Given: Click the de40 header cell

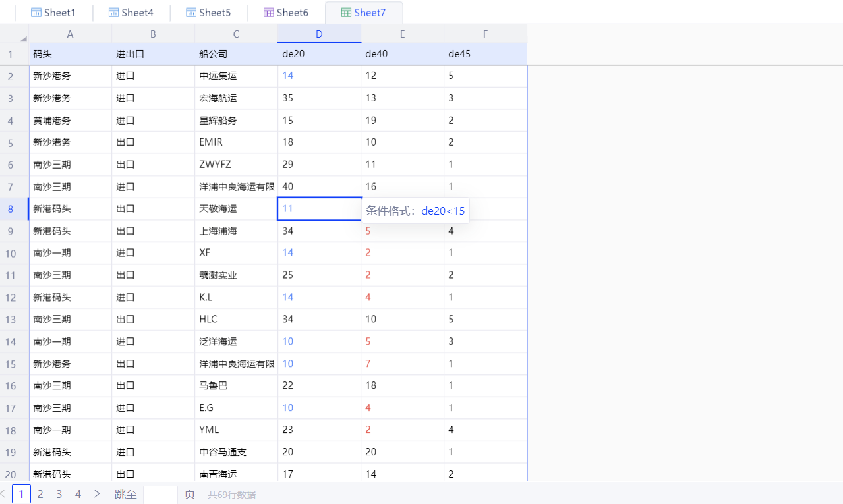Looking at the screenshot, I should pos(402,54).
